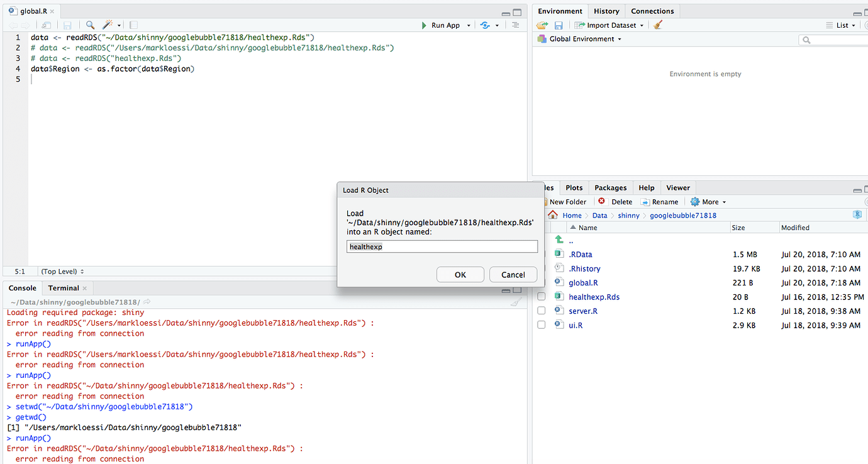Click the object name input field showing healthexp
Image resolution: width=868 pixels, height=464 pixels.
coord(442,246)
